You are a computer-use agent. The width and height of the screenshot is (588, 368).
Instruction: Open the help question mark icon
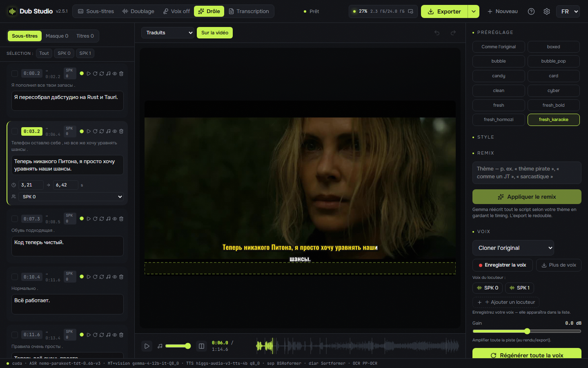(x=531, y=11)
